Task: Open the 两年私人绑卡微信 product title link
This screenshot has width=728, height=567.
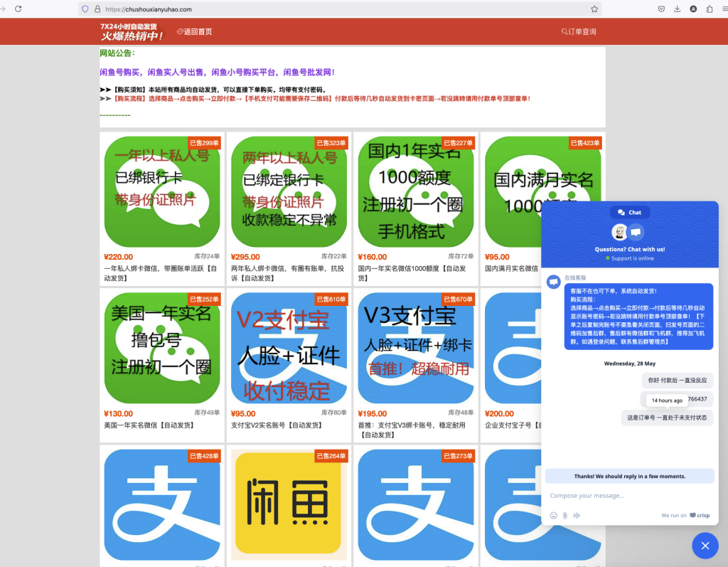Action: click(x=287, y=273)
